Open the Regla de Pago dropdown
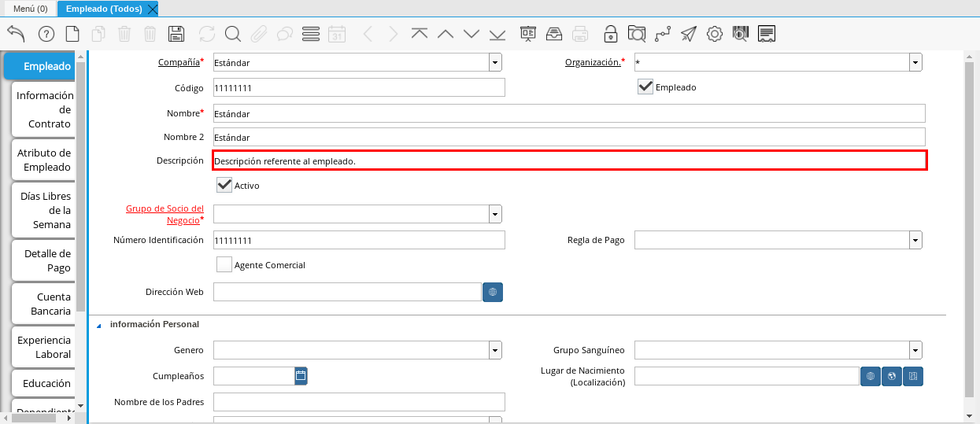Screen dimensions: 980x424 (x=915, y=240)
